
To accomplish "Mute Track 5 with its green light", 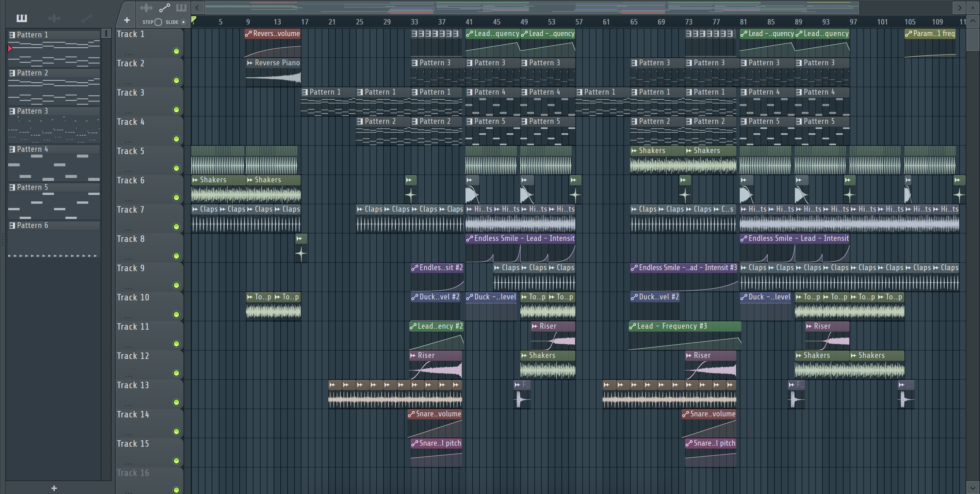I will pyautogui.click(x=176, y=168).
